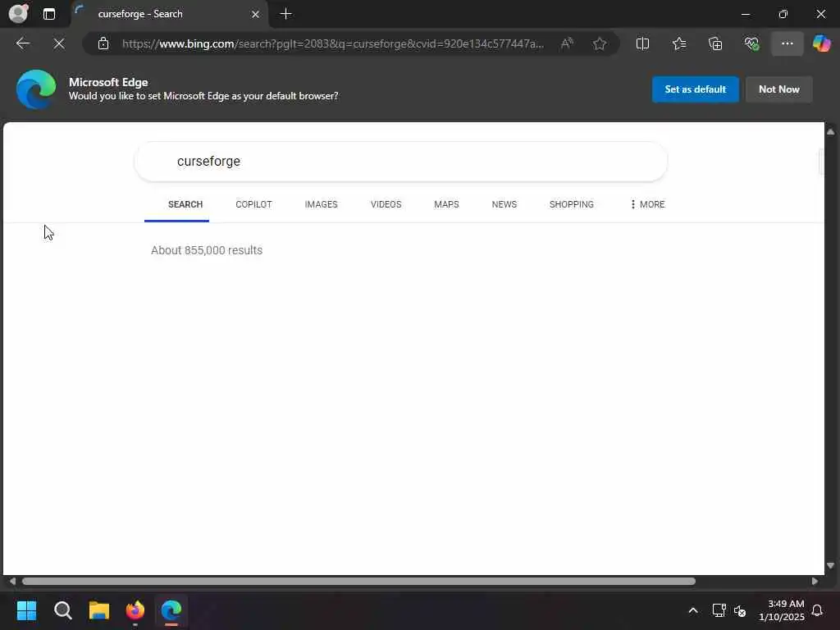
Task: Click the horizontal scrollbar right arrow
Action: point(815,582)
